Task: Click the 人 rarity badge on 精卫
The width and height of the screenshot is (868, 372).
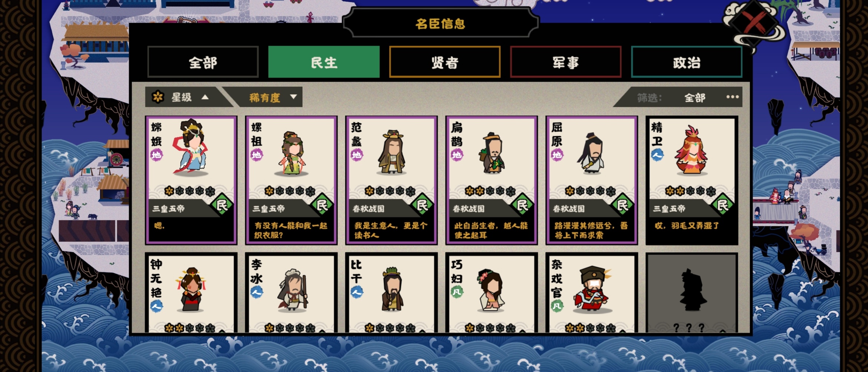Action: 657,155
